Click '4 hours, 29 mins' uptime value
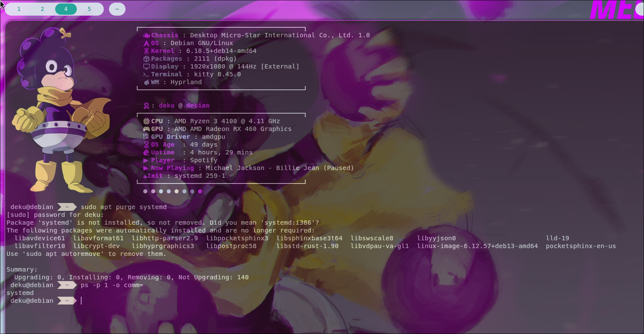Viewport: 644px width, 334px height. [x=221, y=153]
